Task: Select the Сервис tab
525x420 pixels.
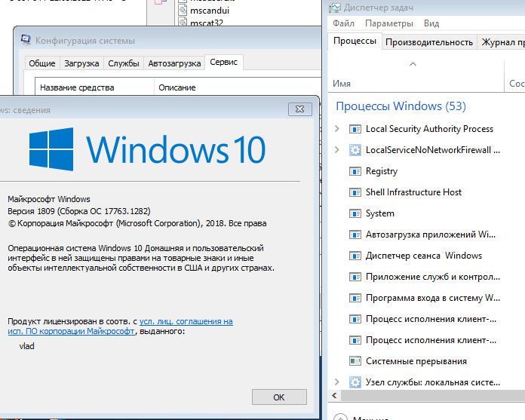Action: [224, 63]
